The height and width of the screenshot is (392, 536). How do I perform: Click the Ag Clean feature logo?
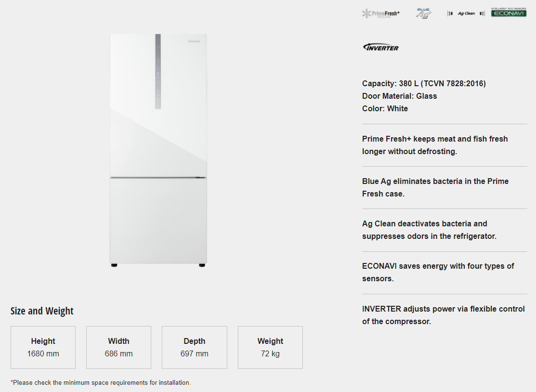point(466,13)
